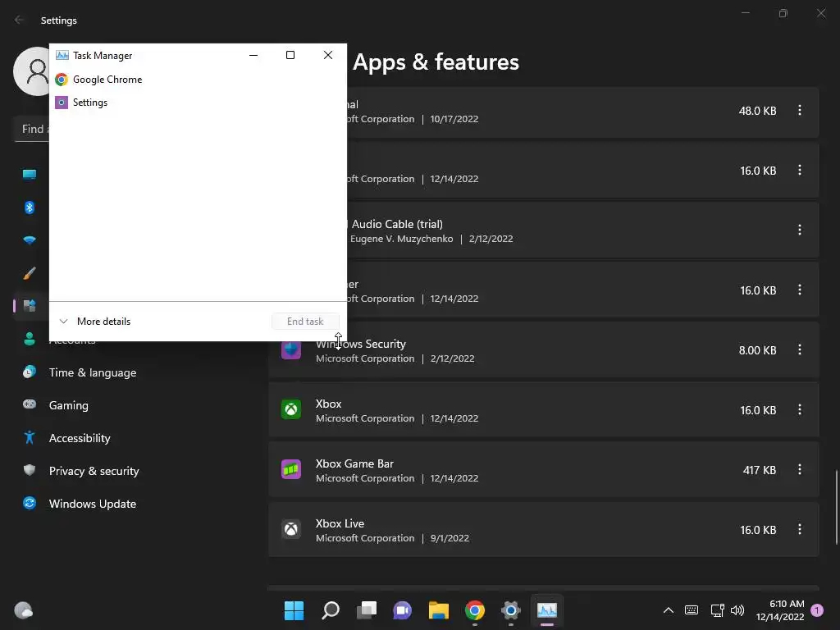
Task: Open File Explorer from taskbar
Action: [x=439, y=610]
